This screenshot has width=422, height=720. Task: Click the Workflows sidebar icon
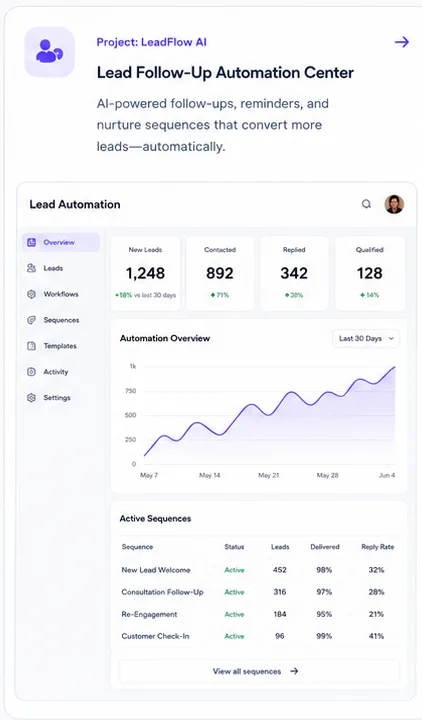pos(31,294)
